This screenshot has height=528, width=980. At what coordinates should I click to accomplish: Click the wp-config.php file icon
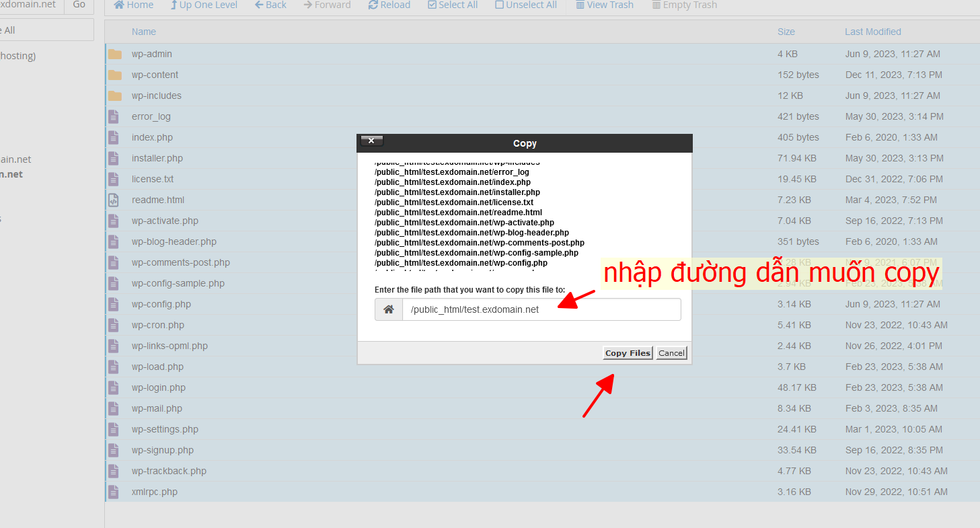click(114, 304)
